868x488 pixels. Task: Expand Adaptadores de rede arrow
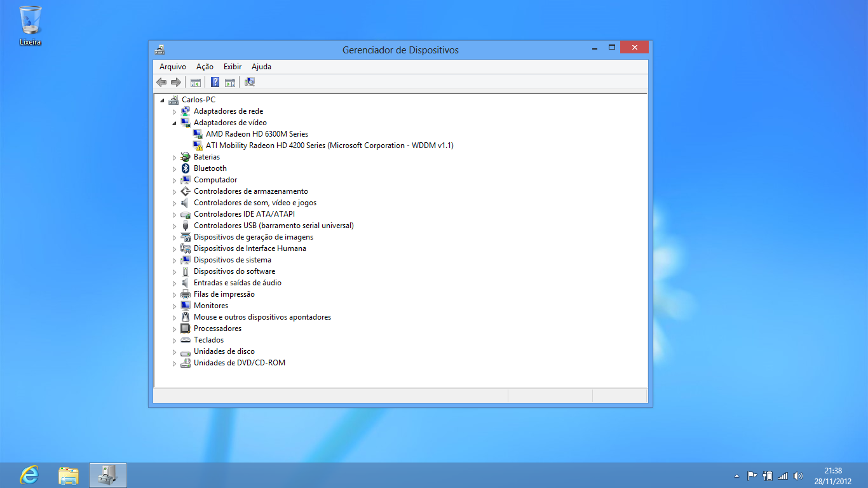(x=174, y=112)
